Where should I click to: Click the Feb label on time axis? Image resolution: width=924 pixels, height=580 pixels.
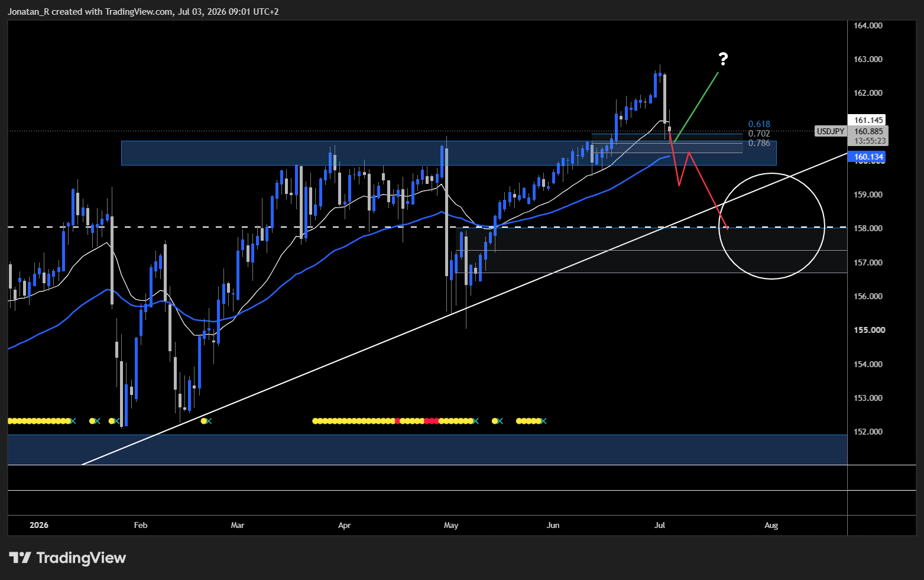tap(141, 525)
